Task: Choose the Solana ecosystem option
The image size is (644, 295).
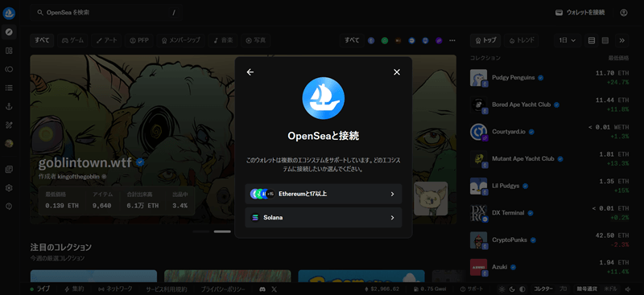Action: 324,218
